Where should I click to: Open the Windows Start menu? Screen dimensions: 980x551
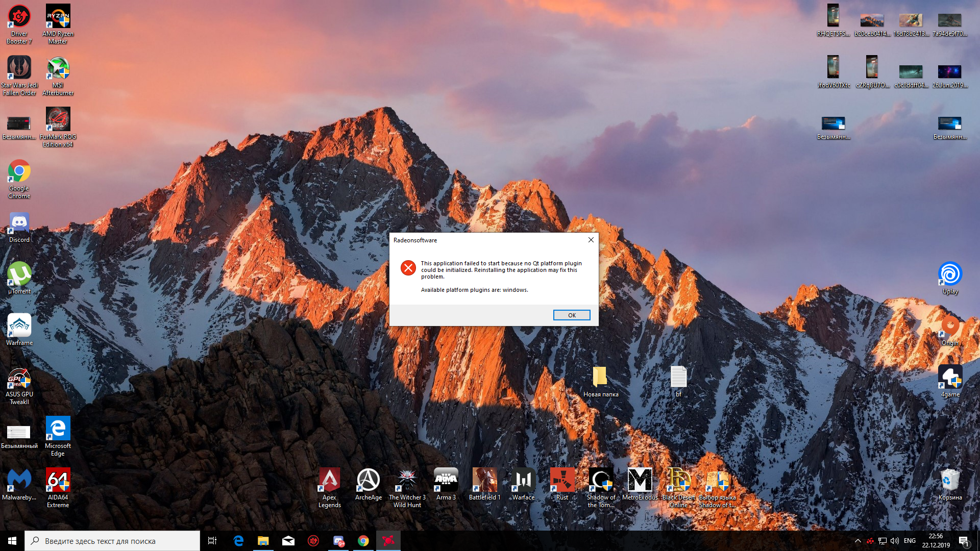pos(12,541)
